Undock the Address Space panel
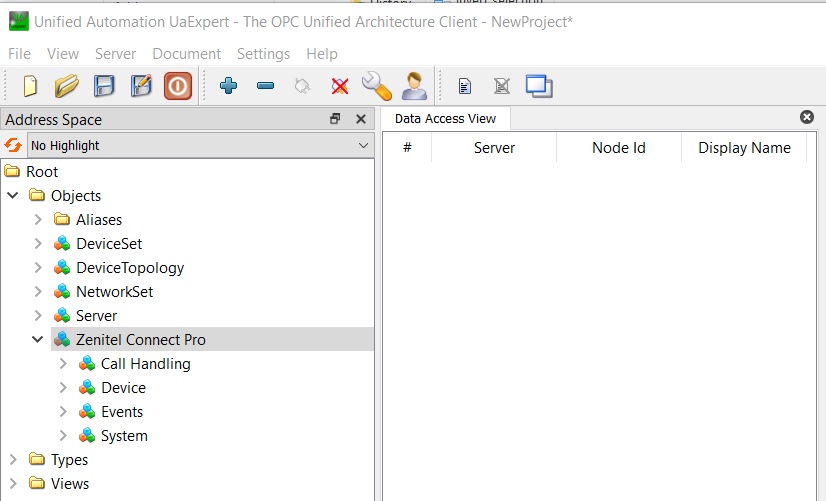Viewport: 826px width, 501px height. click(x=335, y=119)
